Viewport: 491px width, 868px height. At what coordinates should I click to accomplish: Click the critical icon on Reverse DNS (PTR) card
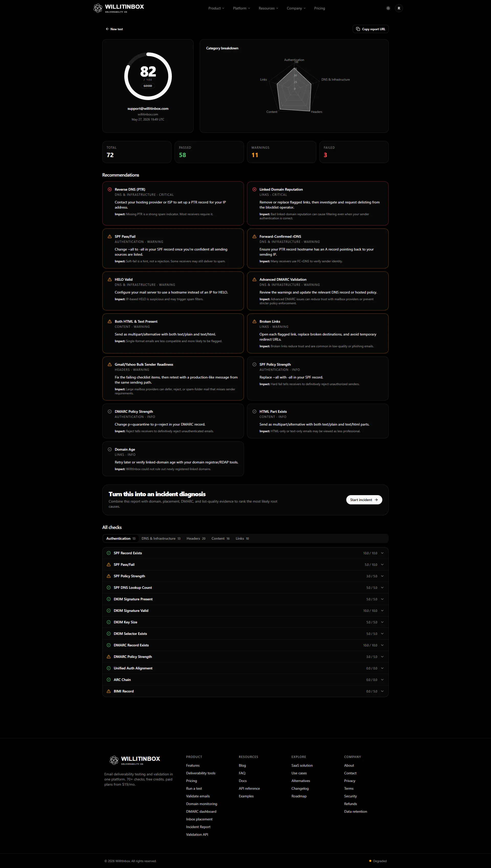[x=110, y=189]
